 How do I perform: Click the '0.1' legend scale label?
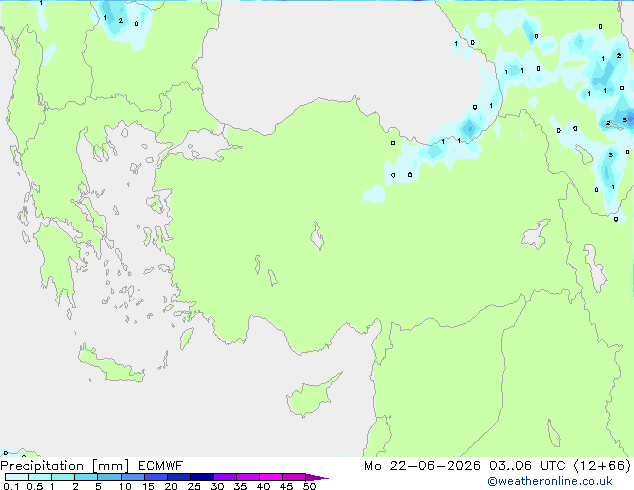point(11,486)
